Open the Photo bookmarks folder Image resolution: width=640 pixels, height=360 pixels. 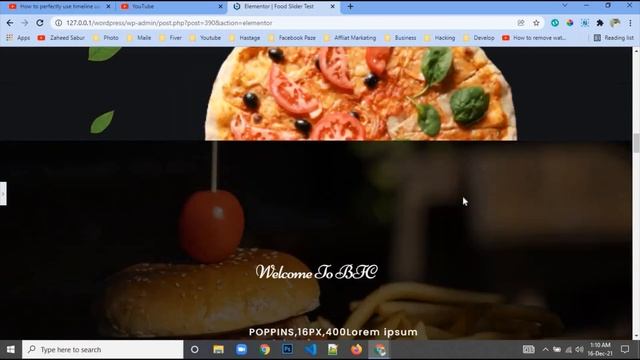(106, 38)
